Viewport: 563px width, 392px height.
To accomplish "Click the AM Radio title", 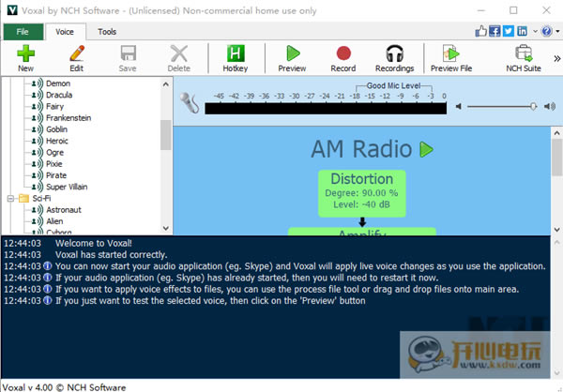I will pos(361,148).
